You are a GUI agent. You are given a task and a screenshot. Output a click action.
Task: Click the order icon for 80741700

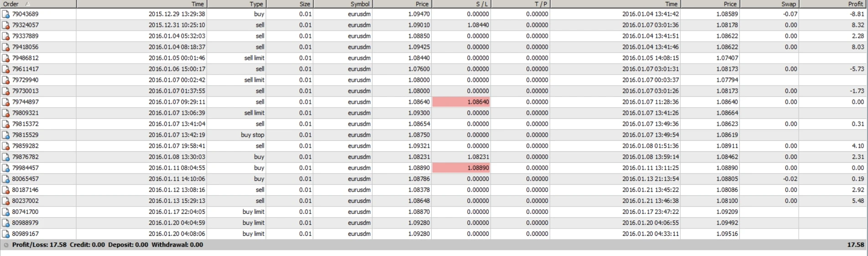point(6,212)
